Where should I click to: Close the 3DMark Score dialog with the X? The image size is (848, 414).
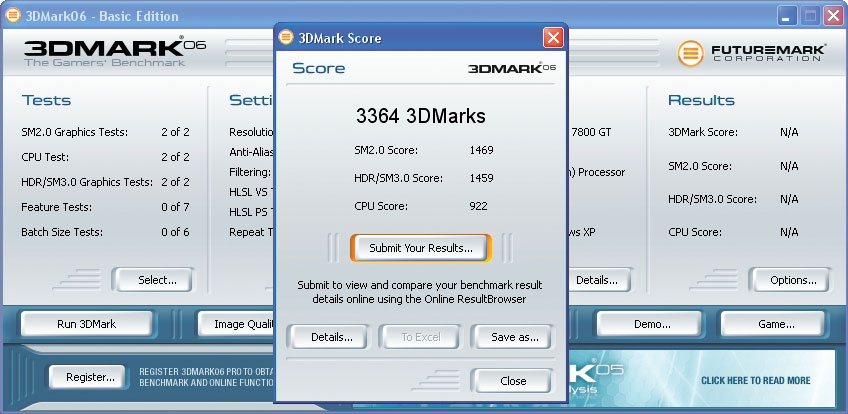[x=552, y=38]
